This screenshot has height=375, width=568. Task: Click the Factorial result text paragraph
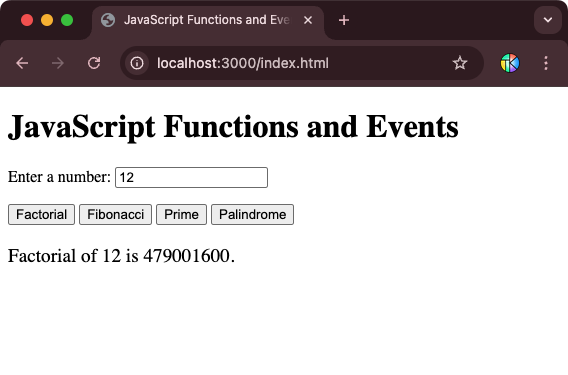(121, 256)
